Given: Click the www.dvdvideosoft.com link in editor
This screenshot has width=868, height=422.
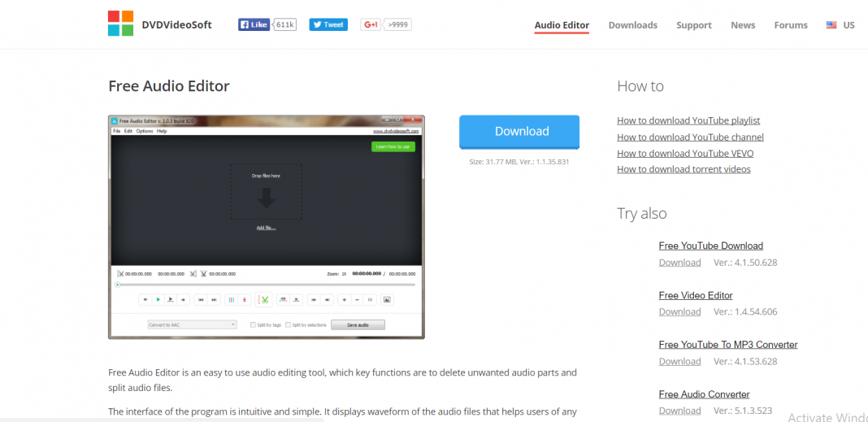Looking at the screenshot, I should coord(397,131).
